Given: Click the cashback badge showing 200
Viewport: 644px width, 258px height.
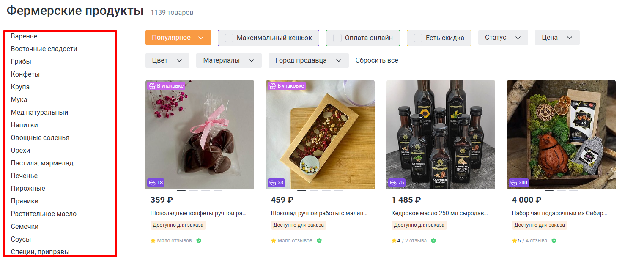Looking at the screenshot, I should click(519, 183).
